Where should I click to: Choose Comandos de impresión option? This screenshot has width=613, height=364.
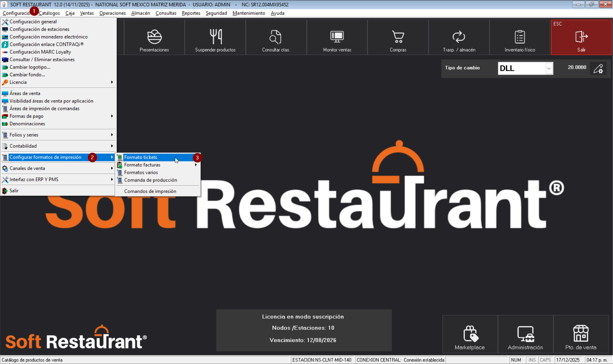150,191
